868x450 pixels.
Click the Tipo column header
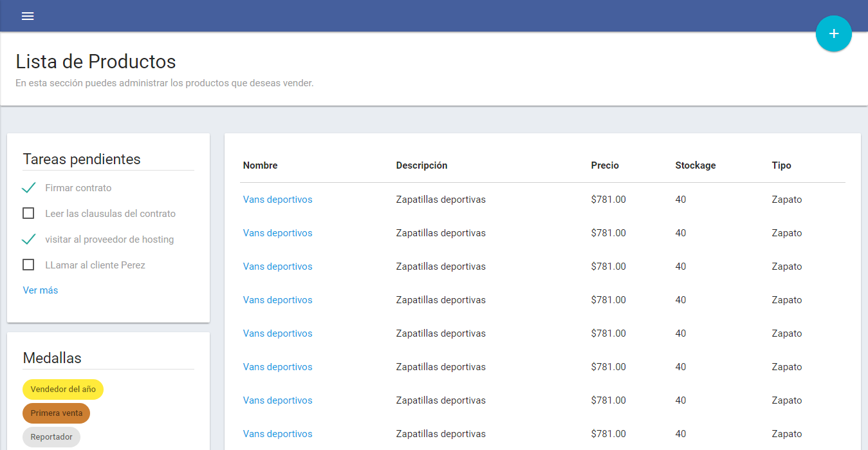pyautogui.click(x=782, y=165)
